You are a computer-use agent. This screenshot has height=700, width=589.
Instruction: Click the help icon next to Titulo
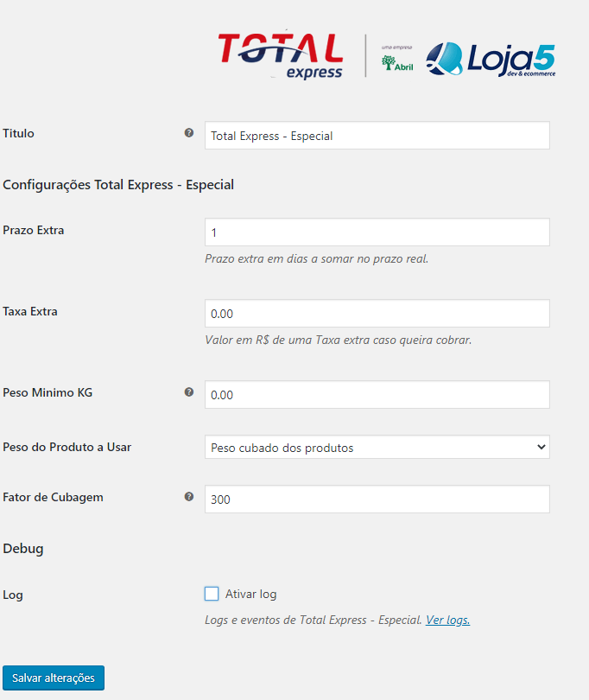189,132
